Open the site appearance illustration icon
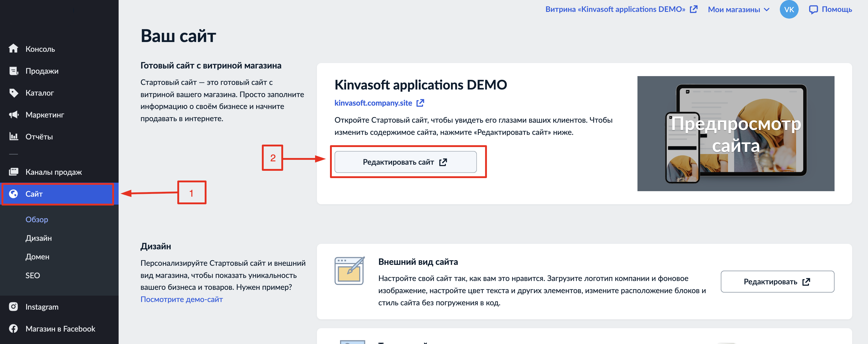Screen dimensions: 868x344 [349, 271]
